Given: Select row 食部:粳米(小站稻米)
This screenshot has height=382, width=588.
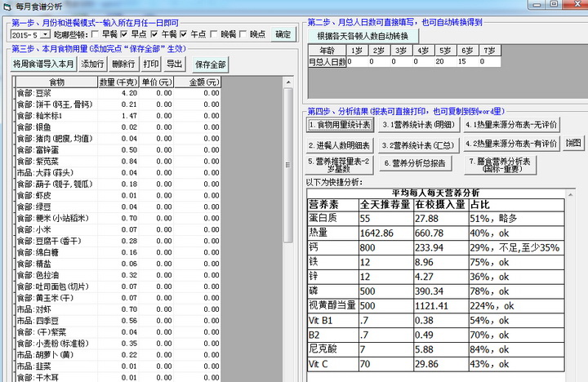Looking at the screenshot, I should [118, 218].
